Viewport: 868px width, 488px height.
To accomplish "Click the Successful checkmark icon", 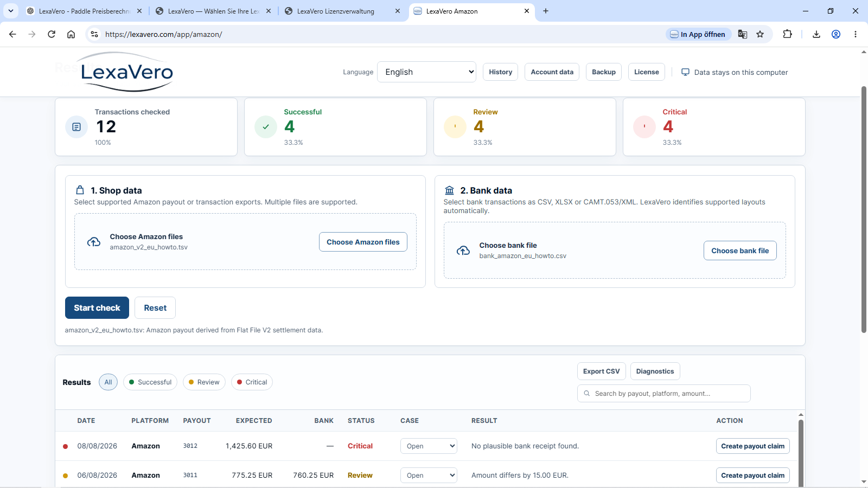I will 266,127.
